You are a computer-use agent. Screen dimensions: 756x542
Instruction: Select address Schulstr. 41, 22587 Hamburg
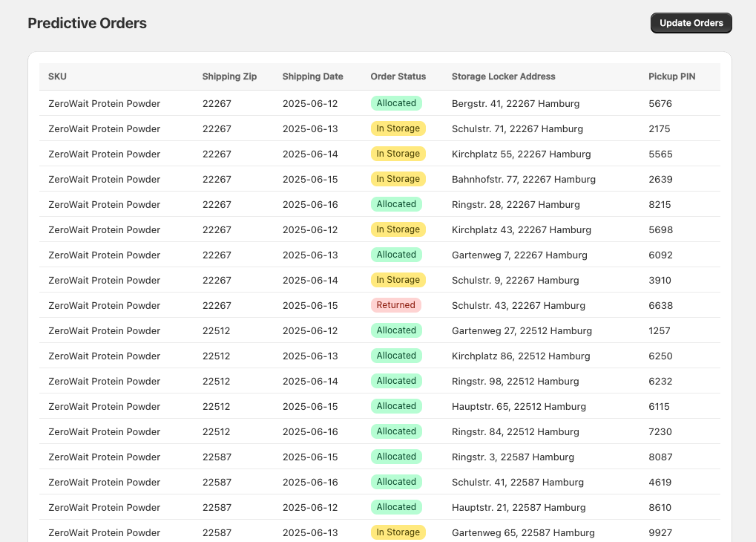[x=518, y=482]
